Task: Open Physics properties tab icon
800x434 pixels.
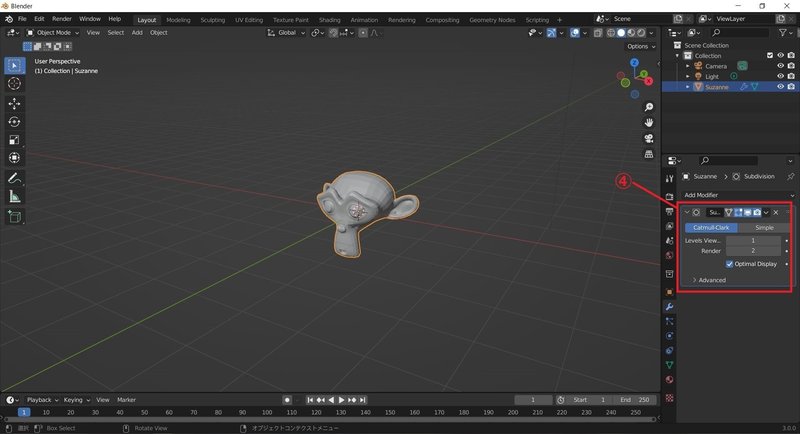Action: [669, 336]
